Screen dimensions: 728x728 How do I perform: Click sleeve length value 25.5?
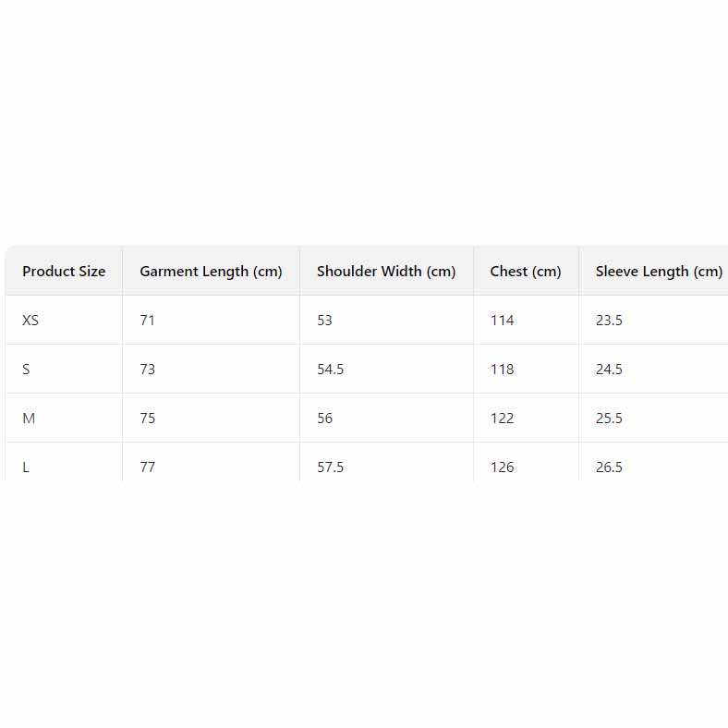pos(609,419)
